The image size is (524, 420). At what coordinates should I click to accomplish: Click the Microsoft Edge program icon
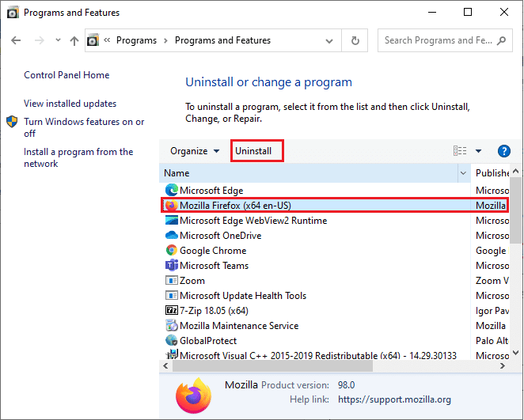172,190
